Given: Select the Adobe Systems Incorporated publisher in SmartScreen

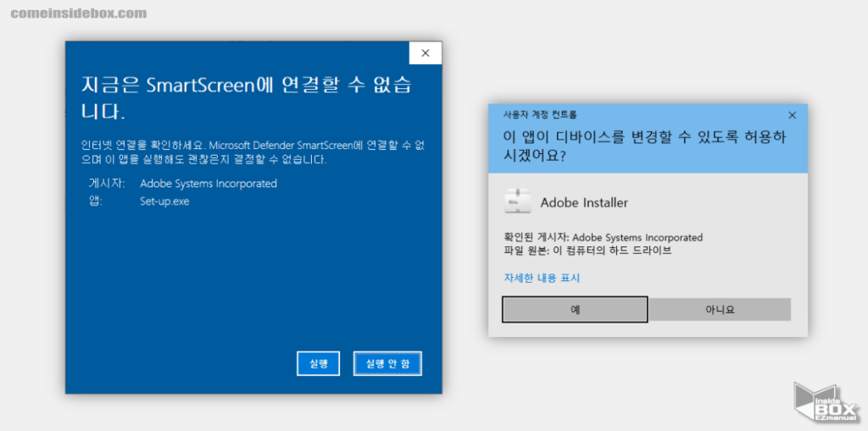Looking at the screenshot, I should click(x=208, y=183).
